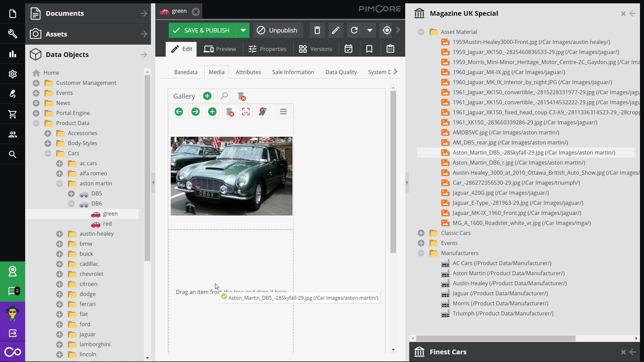Switch to the Basedata tab
This screenshot has width=644, height=362.
coord(186,72)
